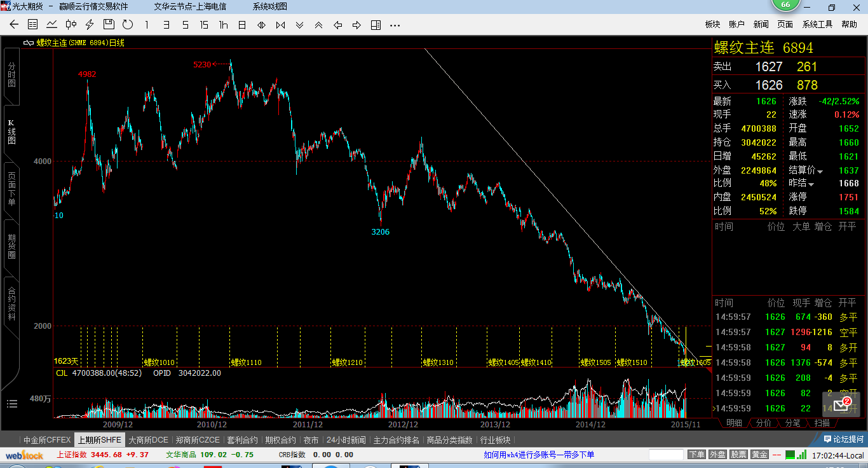Viewport: 868px width, 468px height.
Task: Open dropdown arrow next to 昨结
Action: [x=811, y=184]
